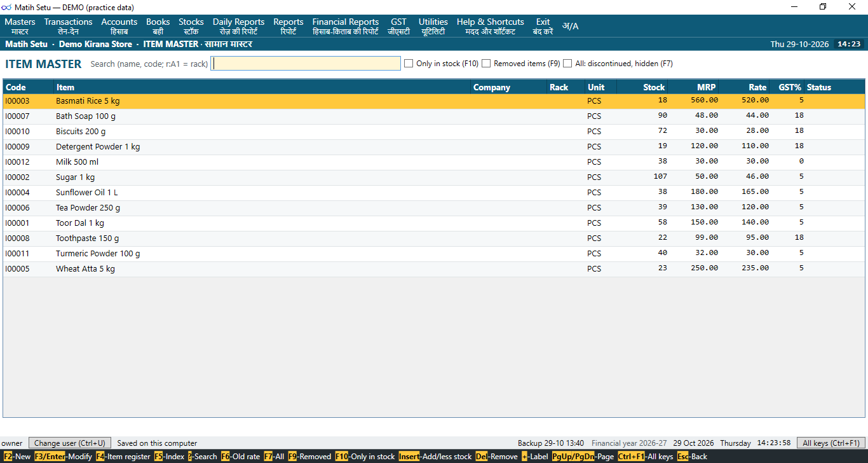The image size is (868, 463).
Task: Open the Financial Reports menu
Action: point(345,26)
